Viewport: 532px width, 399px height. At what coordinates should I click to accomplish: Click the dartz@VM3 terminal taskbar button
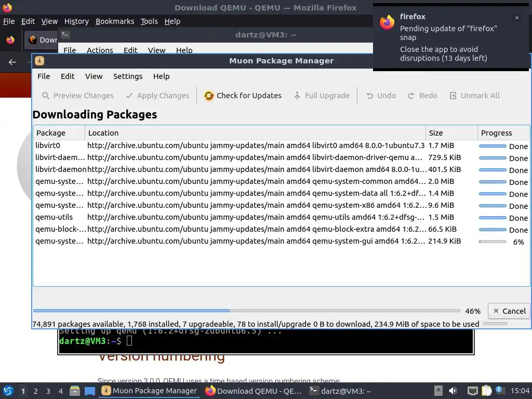click(x=340, y=391)
